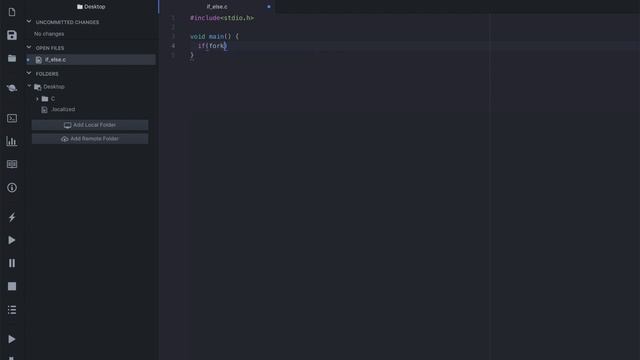Expand the C folder arrow

click(x=37, y=99)
